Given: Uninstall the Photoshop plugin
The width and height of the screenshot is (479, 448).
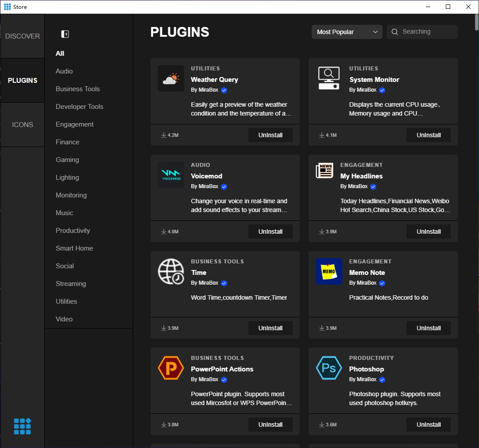Looking at the screenshot, I should [x=428, y=425].
